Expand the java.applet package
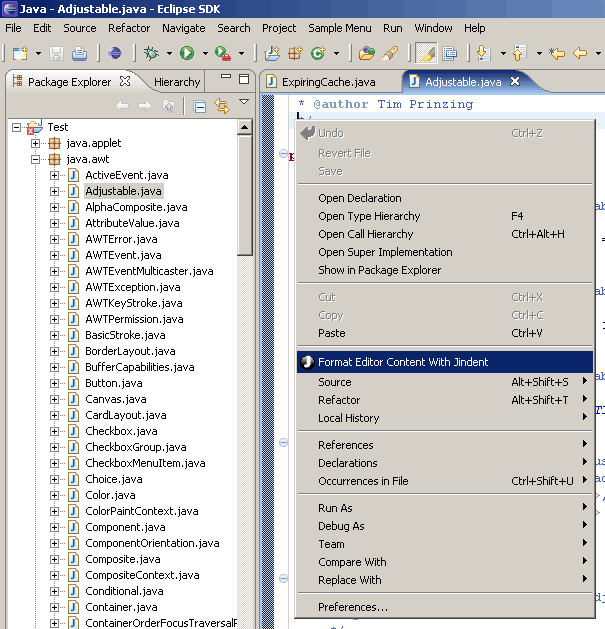This screenshot has height=629, width=605. 36,143
